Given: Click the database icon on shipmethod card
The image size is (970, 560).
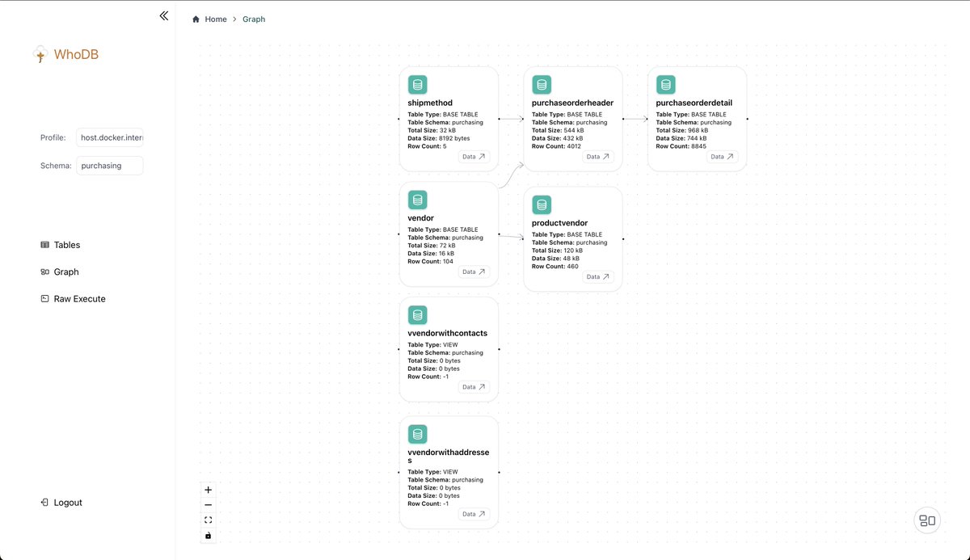Looking at the screenshot, I should tap(417, 85).
